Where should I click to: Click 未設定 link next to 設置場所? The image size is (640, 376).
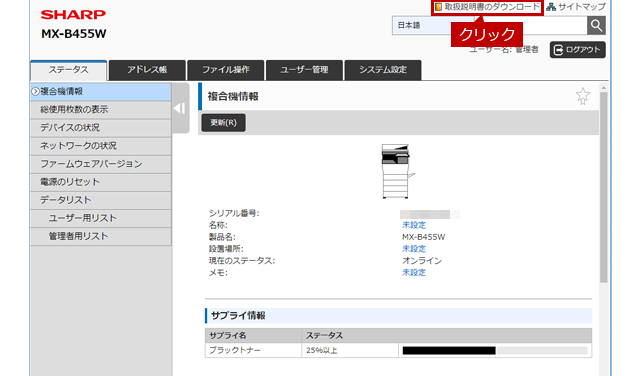click(x=413, y=249)
